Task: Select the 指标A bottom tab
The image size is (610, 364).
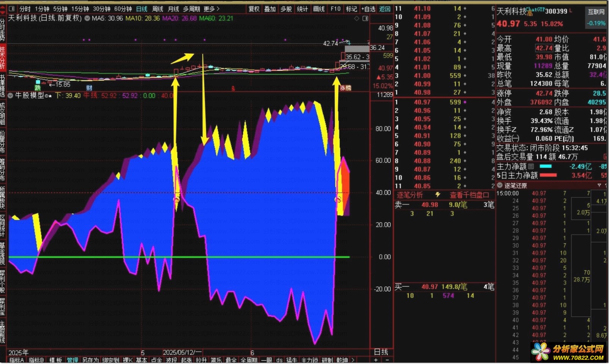Action: tap(17, 360)
